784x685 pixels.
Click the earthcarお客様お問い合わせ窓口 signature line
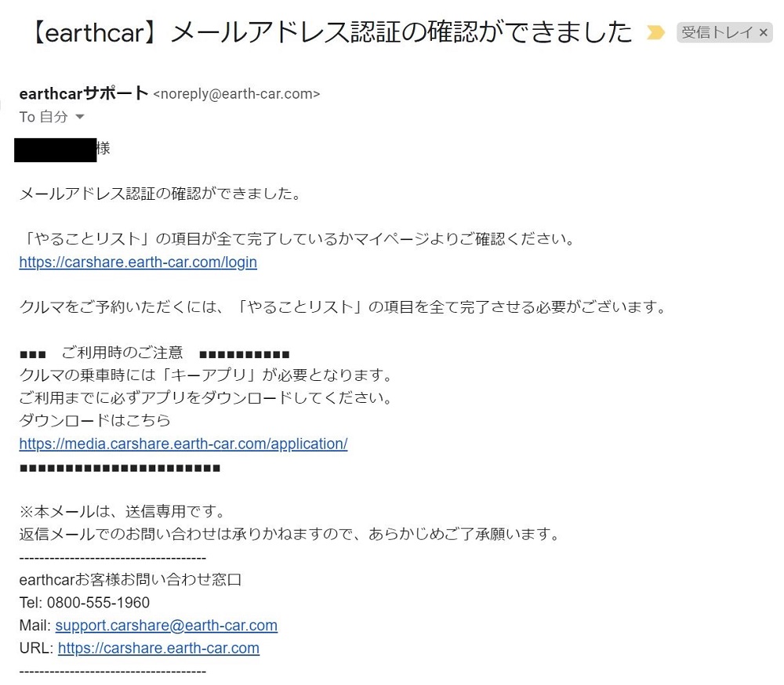130,579
